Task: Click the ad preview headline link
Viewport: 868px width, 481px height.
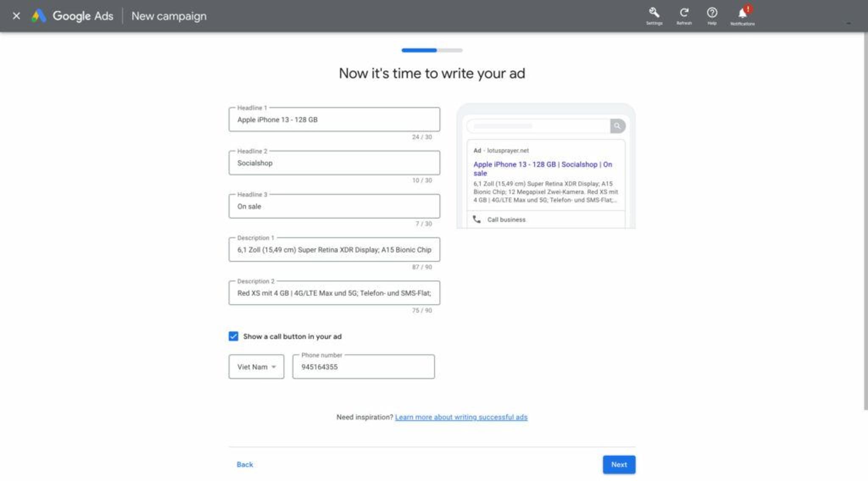Action: point(542,169)
